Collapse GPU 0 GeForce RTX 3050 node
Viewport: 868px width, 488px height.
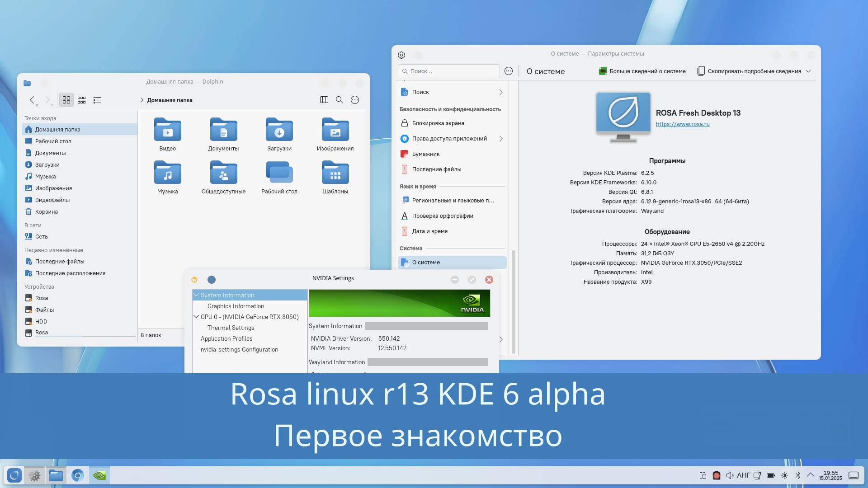click(x=197, y=317)
